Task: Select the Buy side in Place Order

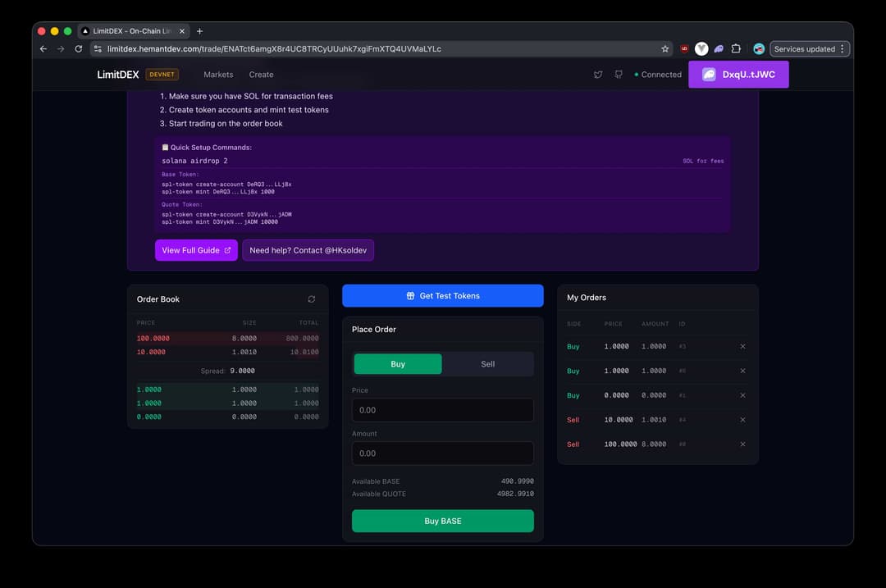Action: point(398,363)
